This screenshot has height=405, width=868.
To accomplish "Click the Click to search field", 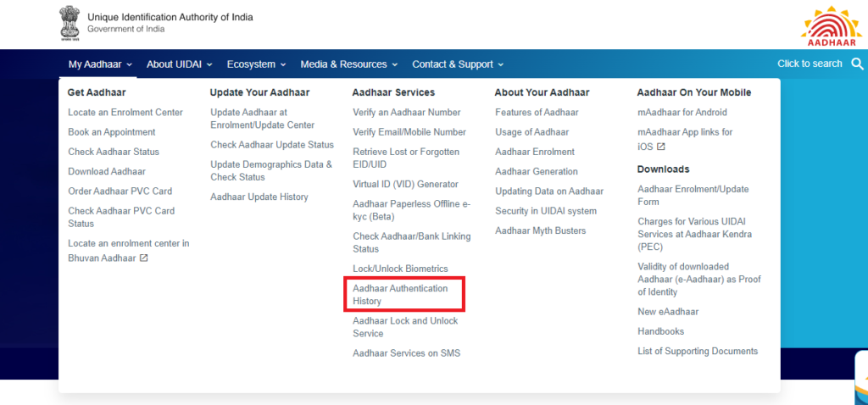I will pos(810,64).
